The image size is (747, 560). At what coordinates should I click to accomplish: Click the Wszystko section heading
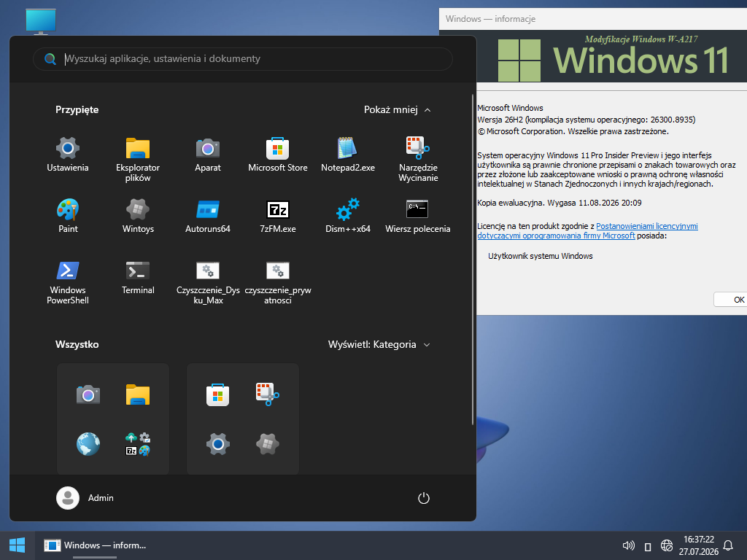click(x=77, y=344)
